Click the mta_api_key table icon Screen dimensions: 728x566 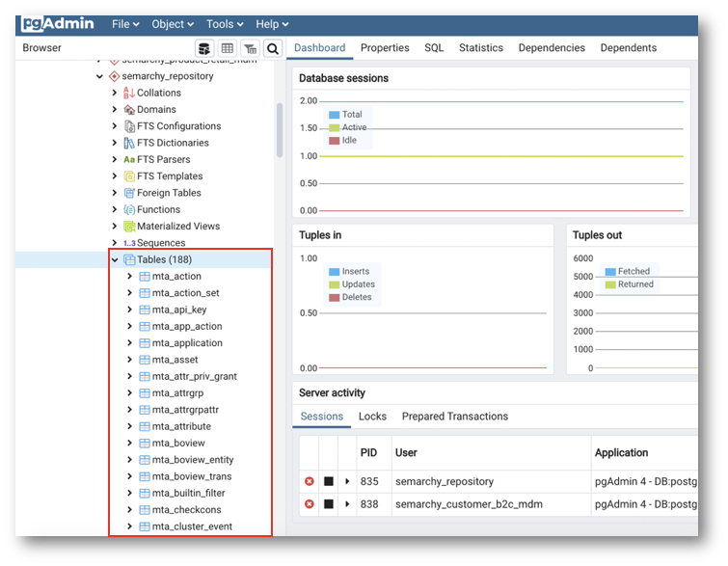pos(145,310)
